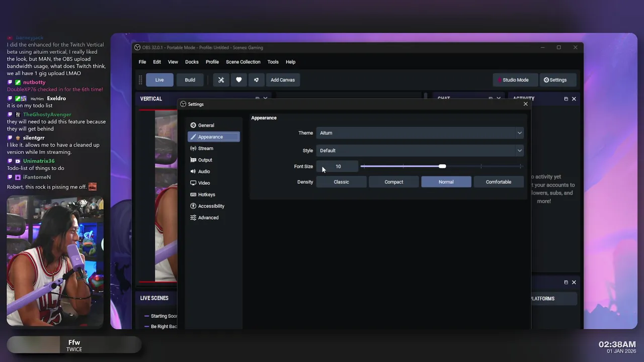
Task: Choose Comfortable density
Action: click(x=499, y=182)
